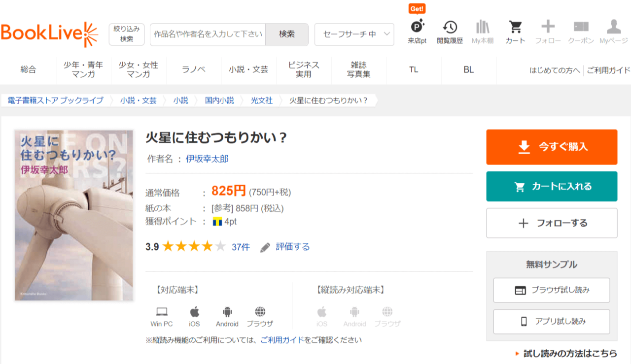Image resolution: width=631 pixels, height=364 pixels.
Task: Click the 無料サンプル heading
Action: click(x=552, y=265)
